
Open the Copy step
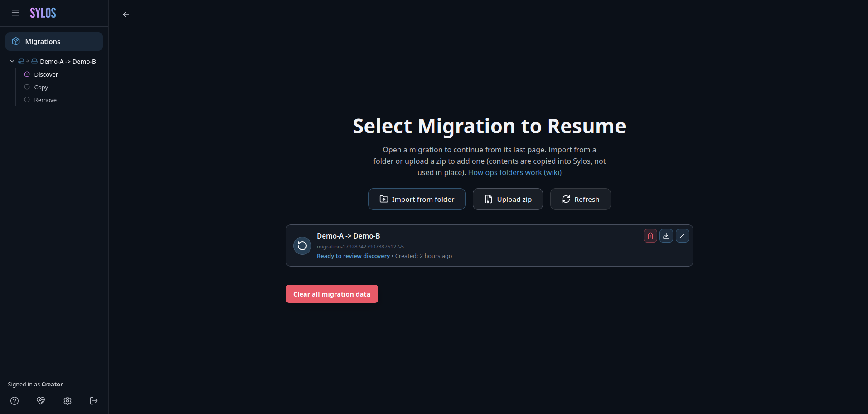pos(41,87)
